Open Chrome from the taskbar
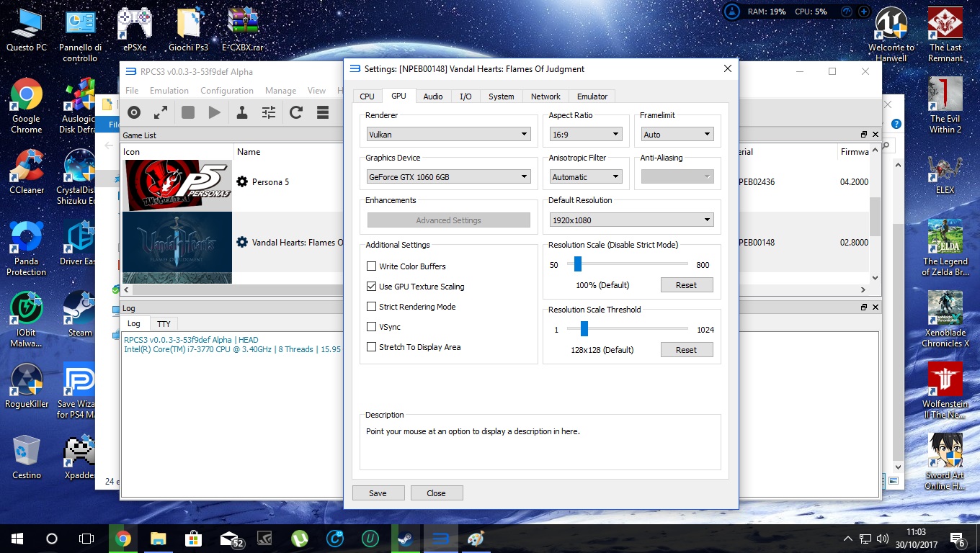The width and height of the screenshot is (980, 553). click(x=123, y=538)
